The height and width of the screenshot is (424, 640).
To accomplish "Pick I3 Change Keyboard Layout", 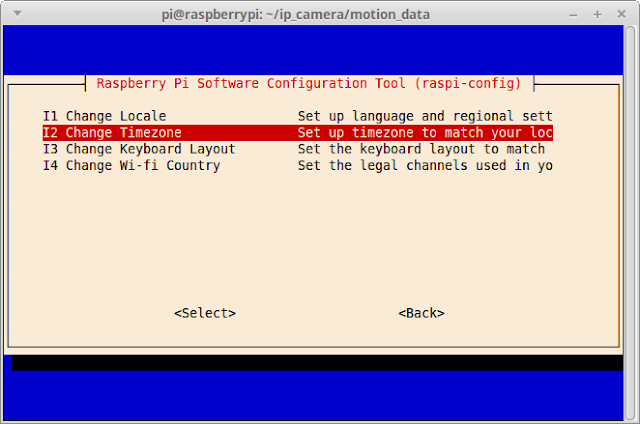I will pos(298,149).
